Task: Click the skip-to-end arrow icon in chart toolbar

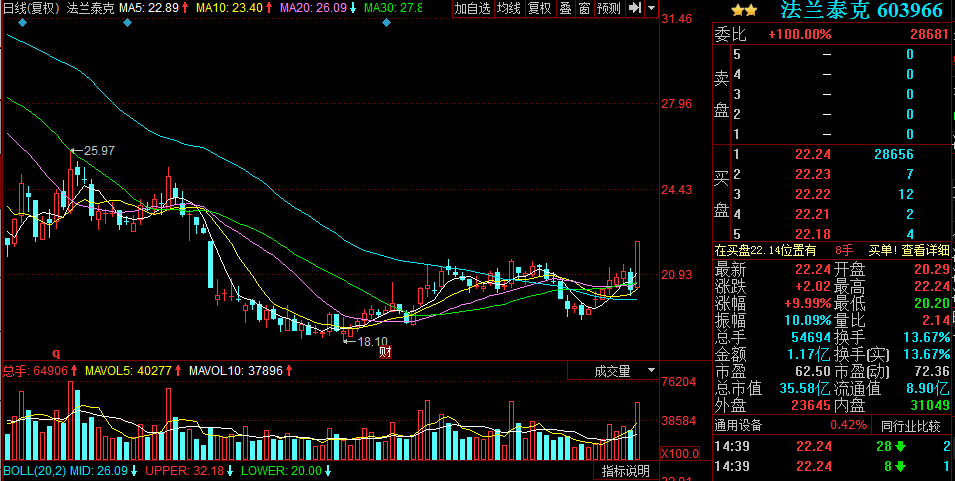Action: [x=634, y=9]
